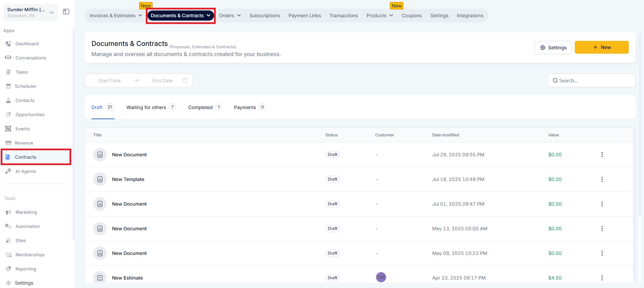Open the date range calendar icon
Image resolution: width=644 pixels, height=288 pixels.
pos(185,80)
